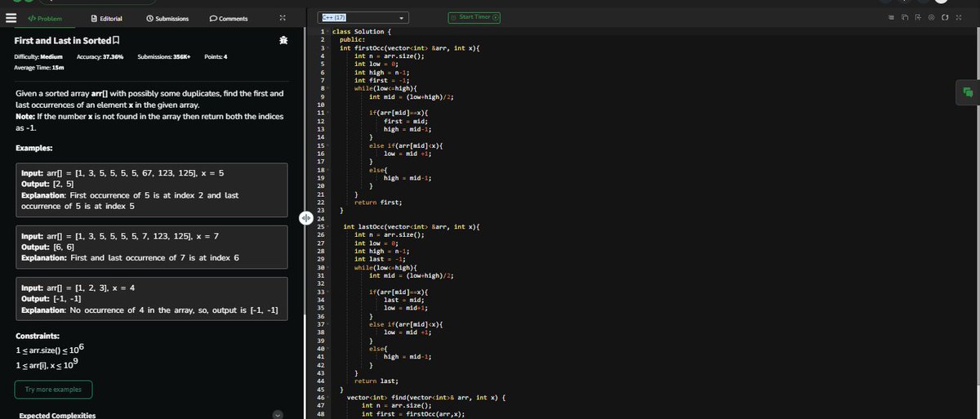Click the Try more examples button
The height and width of the screenshot is (419, 980).
pyautogui.click(x=53, y=390)
